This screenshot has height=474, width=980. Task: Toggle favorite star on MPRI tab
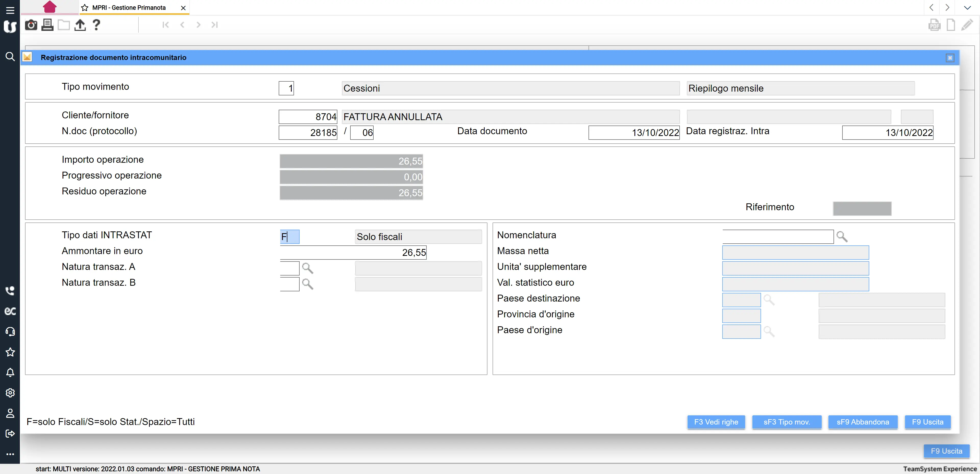coord(85,8)
